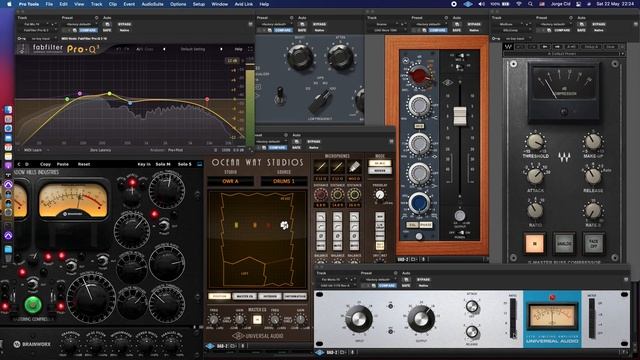Viewport: 640px width, 360px height.
Task: Click the volume icon in menu bar
Action: (482, 4)
